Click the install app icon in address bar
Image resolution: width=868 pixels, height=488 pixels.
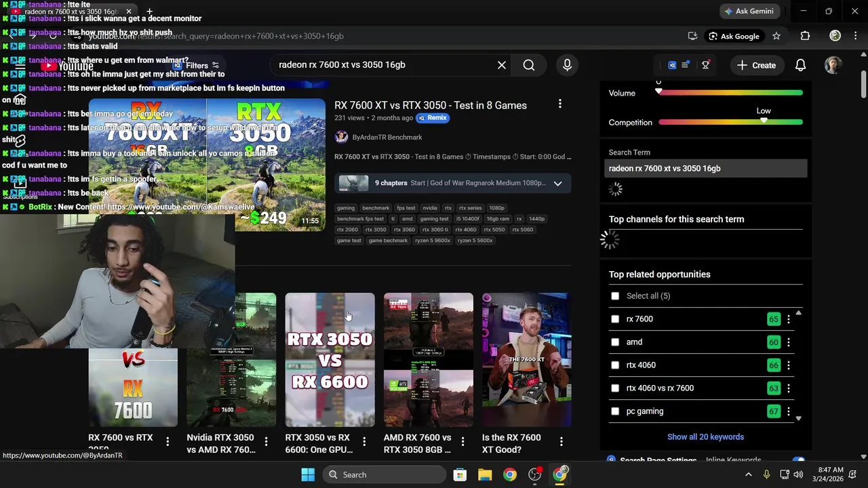pos(692,36)
